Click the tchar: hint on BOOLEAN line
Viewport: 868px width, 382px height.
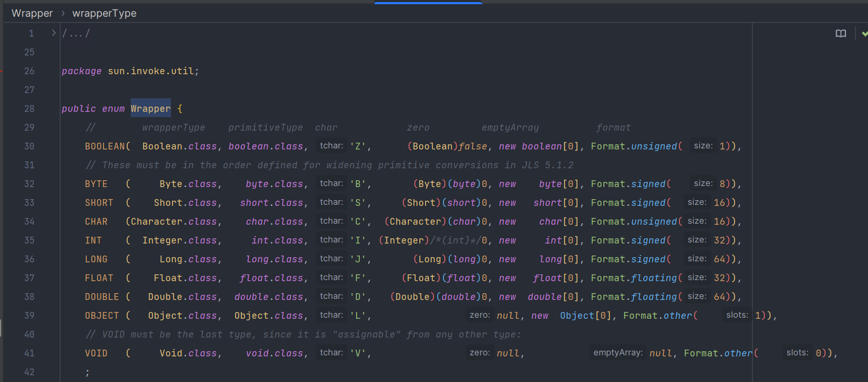click(x=332, y=146)
